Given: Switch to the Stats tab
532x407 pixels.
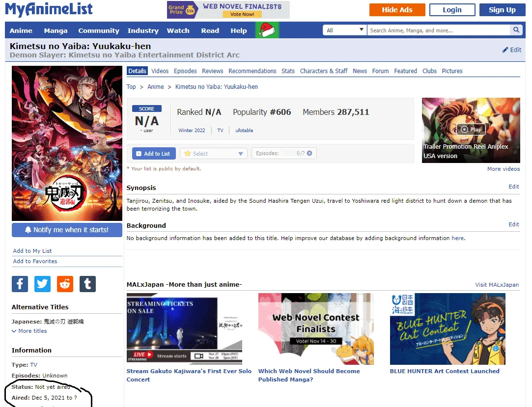Looking at the screenshot, I should click(288, 71).
